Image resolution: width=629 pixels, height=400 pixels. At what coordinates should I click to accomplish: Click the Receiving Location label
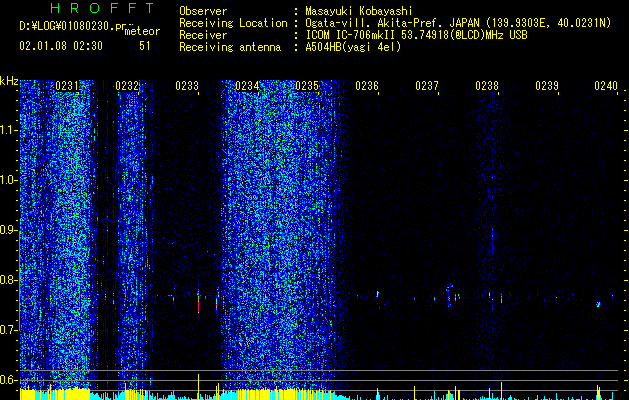233,23
